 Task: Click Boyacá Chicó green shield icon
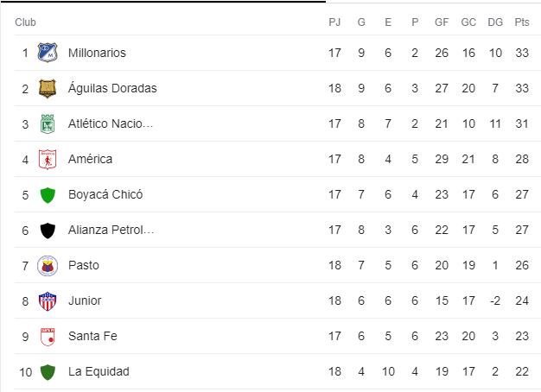[x=48, y=195]
